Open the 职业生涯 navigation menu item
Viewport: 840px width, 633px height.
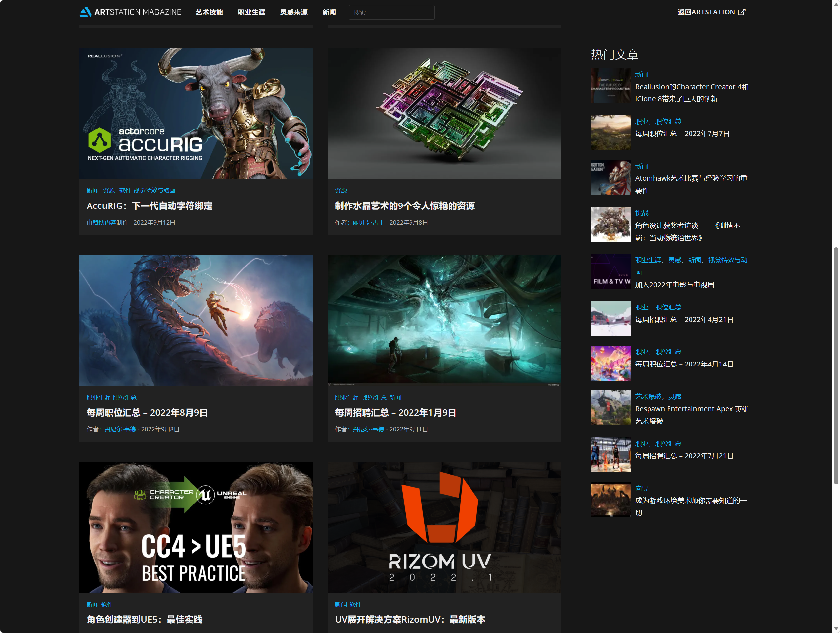point(251,12)
